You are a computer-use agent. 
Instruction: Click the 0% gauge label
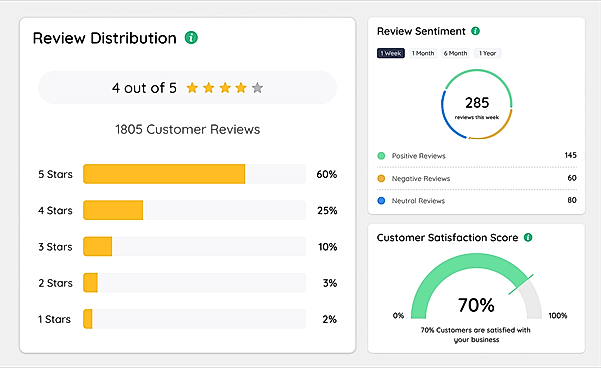point(398,315)
